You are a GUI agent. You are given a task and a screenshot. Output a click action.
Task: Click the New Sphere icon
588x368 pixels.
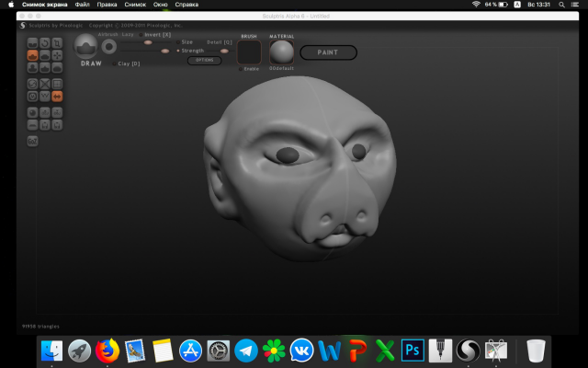[x=33, y=112]
